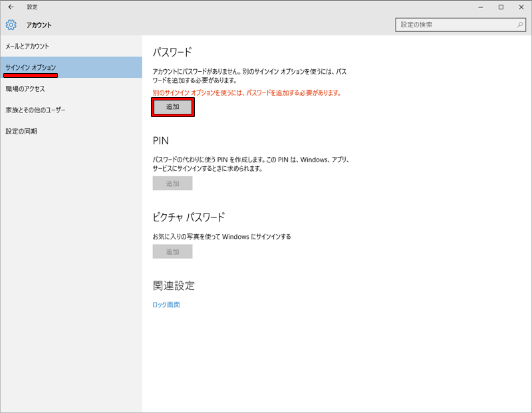Click the パスワード heading
Image resolution: width=532 pixels, height=413 pixels.
click(172, 53)
